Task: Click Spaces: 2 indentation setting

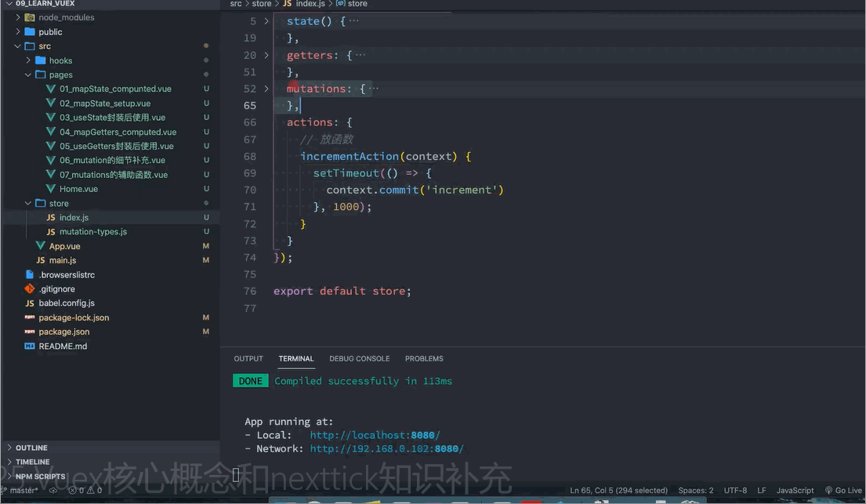Action: tap(695, 490)
